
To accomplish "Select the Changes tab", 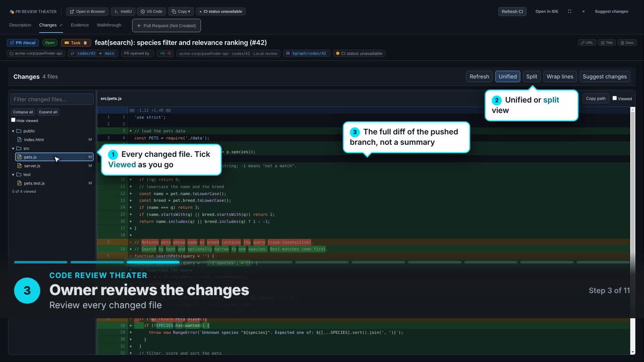I will tap(51, 25).
